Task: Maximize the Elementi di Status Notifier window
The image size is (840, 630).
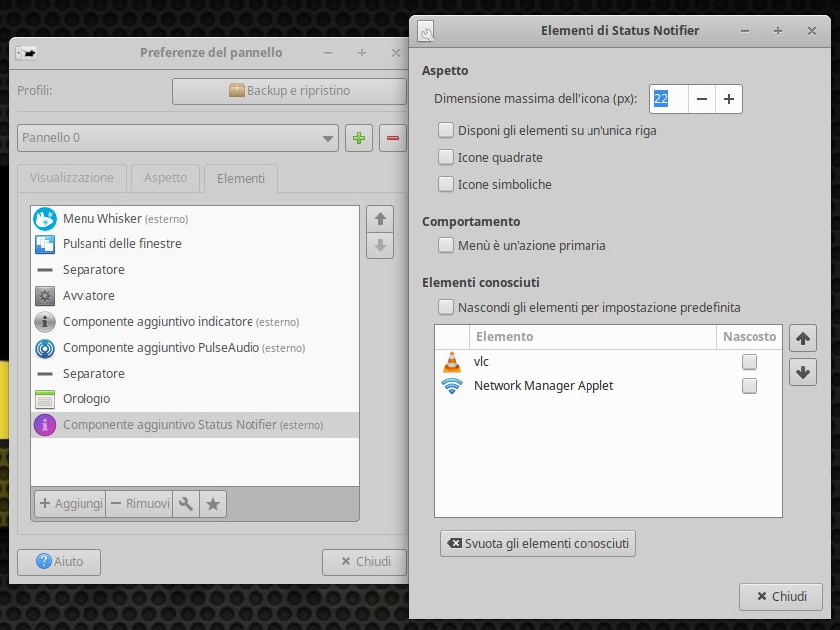Action: pos(778,31)
